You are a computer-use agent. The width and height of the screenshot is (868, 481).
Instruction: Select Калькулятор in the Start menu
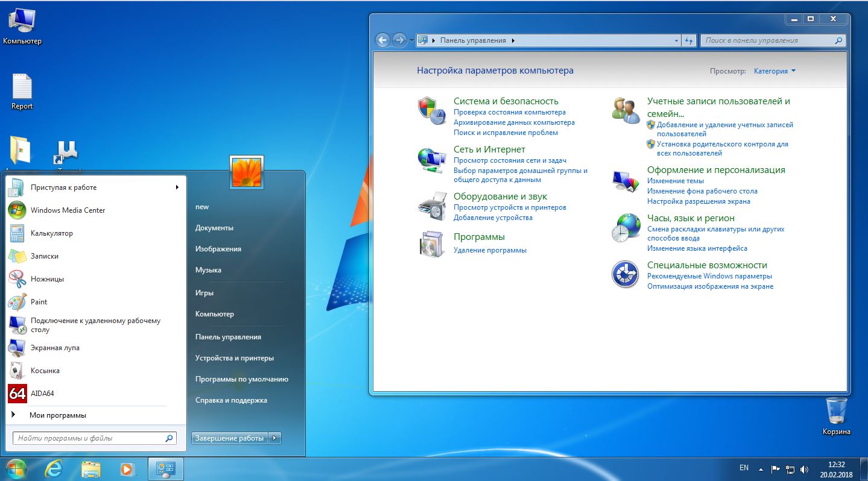coord(51,233)
